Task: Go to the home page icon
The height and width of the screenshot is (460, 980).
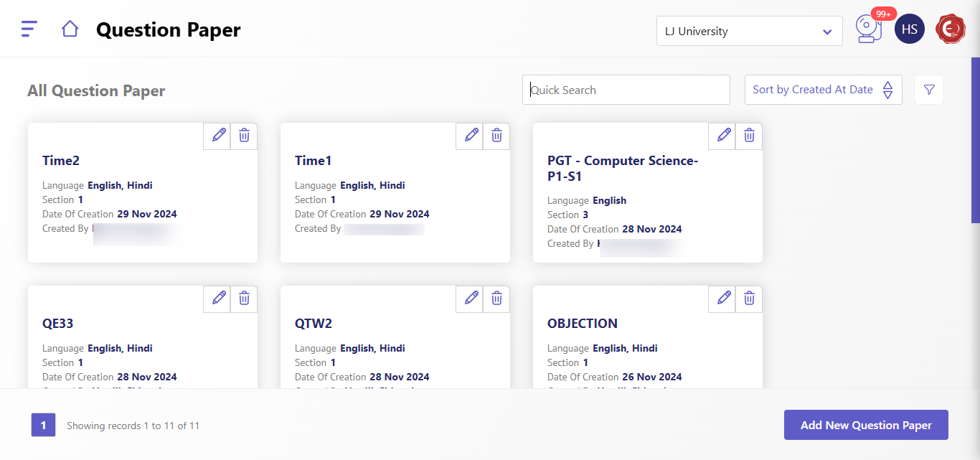Action: tap(70, 29)
